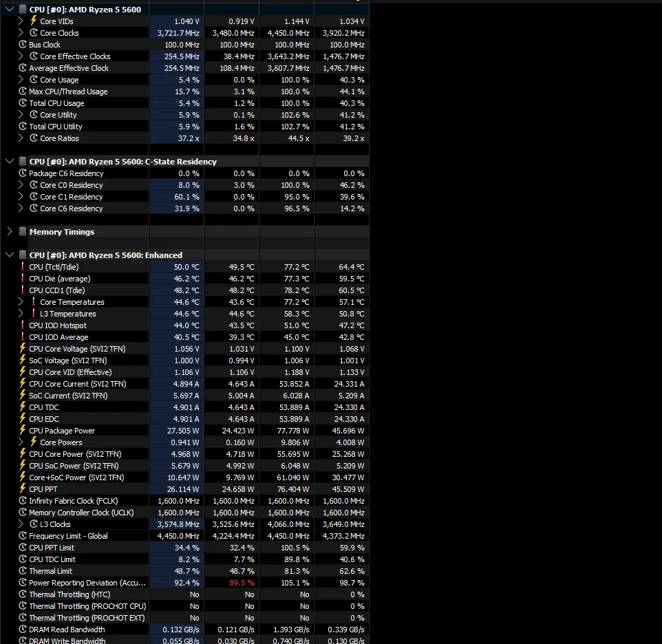Expand the Core VIDs row
Screen dimensions: 662x644
21,21
